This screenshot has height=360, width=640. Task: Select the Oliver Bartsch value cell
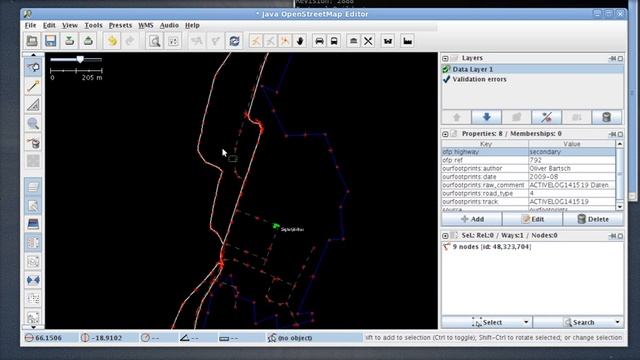572,168
